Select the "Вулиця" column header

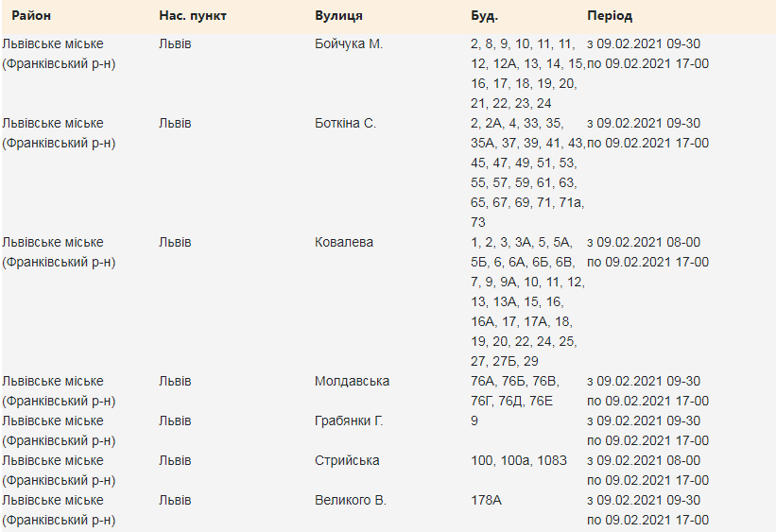click(x=338, y=16)
